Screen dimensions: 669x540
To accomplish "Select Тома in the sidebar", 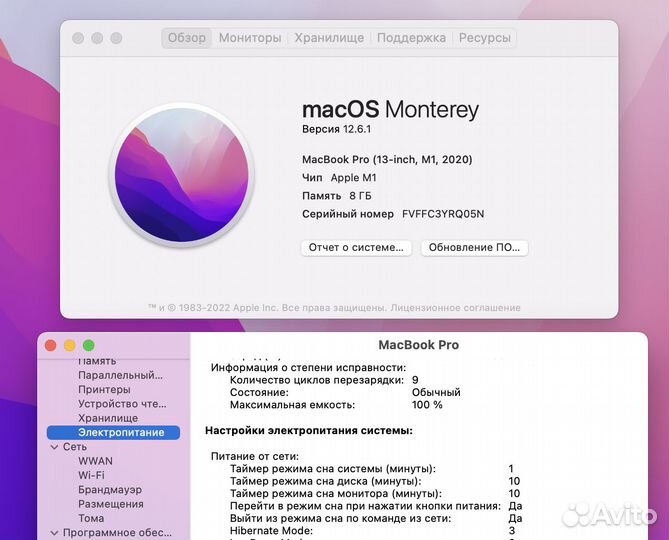I will (91, 518).
